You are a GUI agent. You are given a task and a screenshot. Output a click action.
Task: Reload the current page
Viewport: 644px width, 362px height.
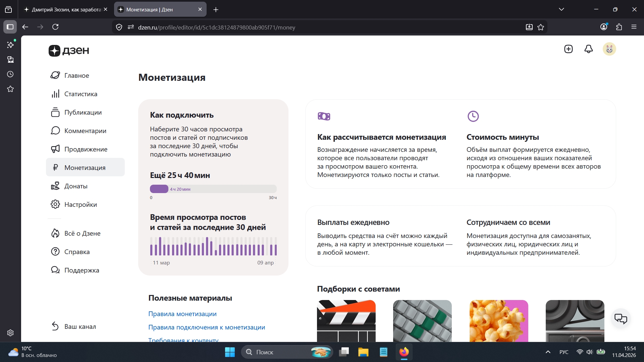pos(56,27)
